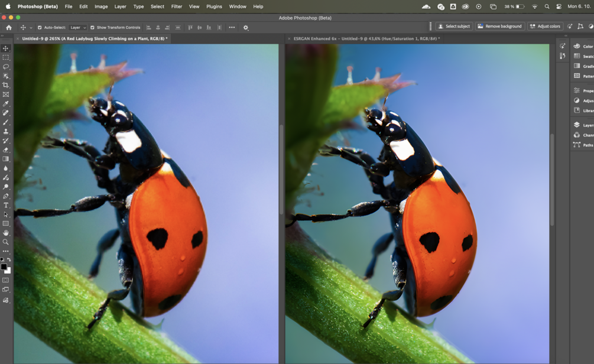Select the Gradient tool
594x364 pixels.
click(6, 159)
